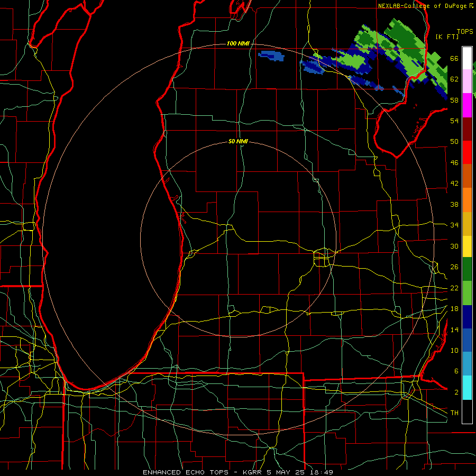Click the white 66 kft legend color
The image size is (476, 476).
pos(467,58)
